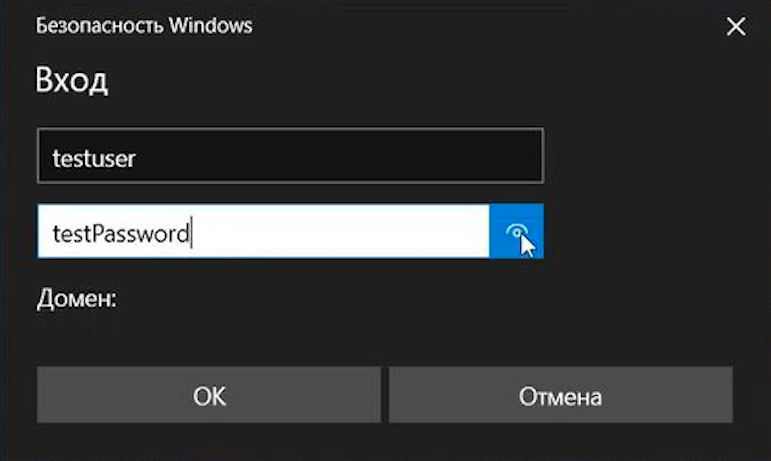Cancel the sign-in with Отмена
This screenshot has width=771, height=461.
pos(560,395)
